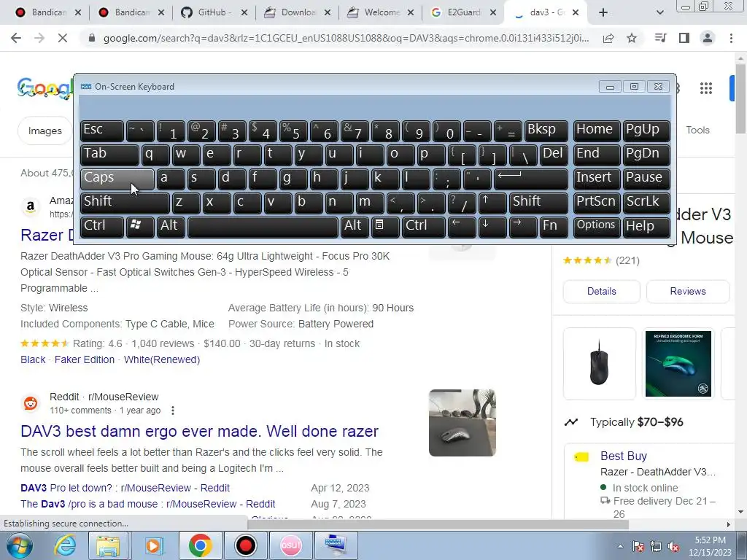Image resolution: width=747 pixels, height=560 pixels.
Task: Toggle the Insert key
Action: click(x=597, y=179)
